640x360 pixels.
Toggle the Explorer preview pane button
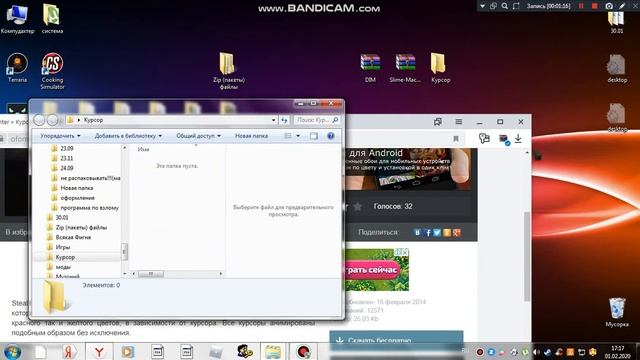tap(313, 136)
